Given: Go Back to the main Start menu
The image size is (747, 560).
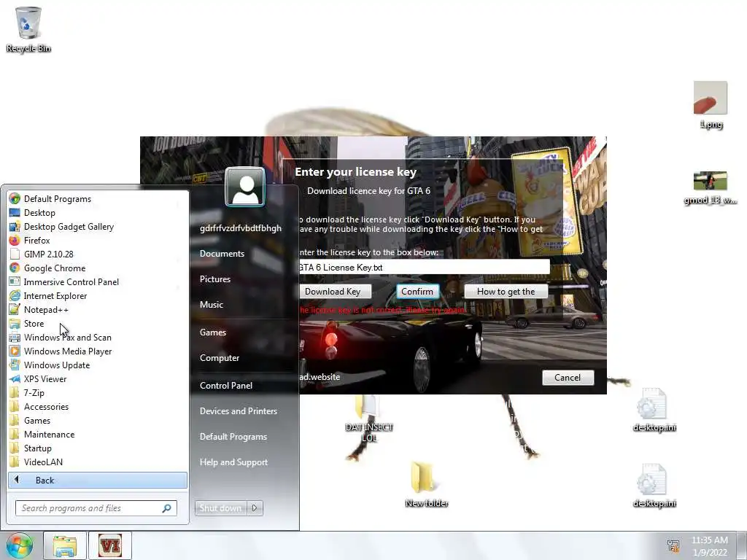Looking at the screenshot, I should (97, 480).
